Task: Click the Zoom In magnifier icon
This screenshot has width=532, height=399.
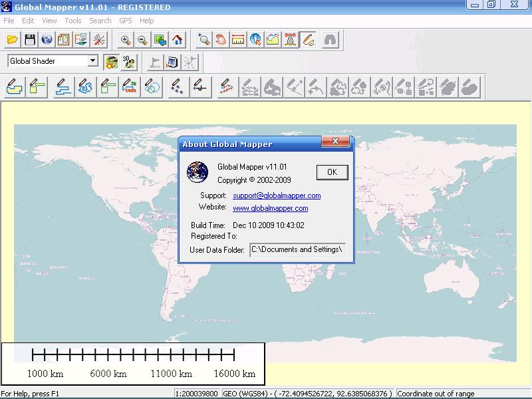Action: pos(126,40)
